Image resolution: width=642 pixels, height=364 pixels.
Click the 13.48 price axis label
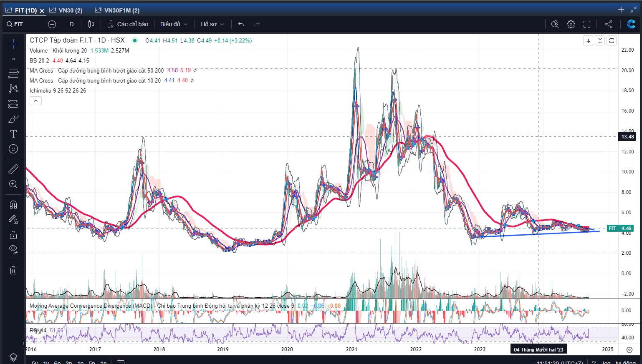tap(627, 137)
